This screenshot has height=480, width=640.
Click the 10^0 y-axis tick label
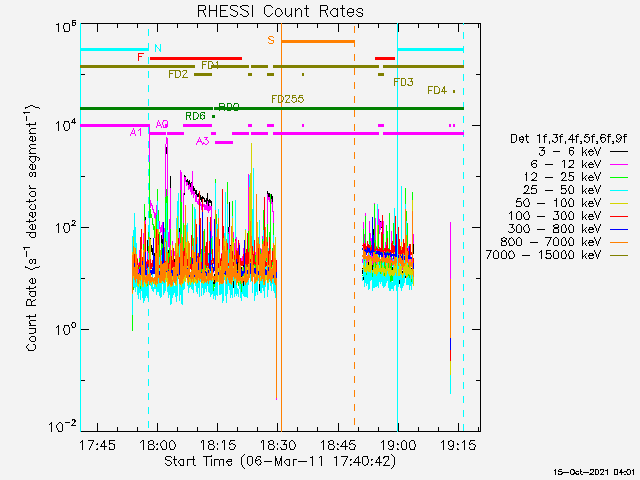[x=66, y=329]
